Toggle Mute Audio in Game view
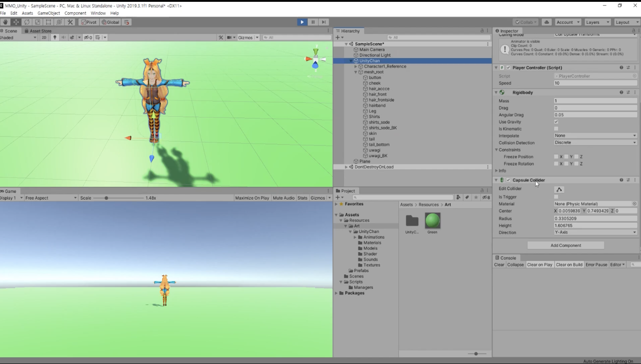The image size is (641, 364). tap(284, 198)
